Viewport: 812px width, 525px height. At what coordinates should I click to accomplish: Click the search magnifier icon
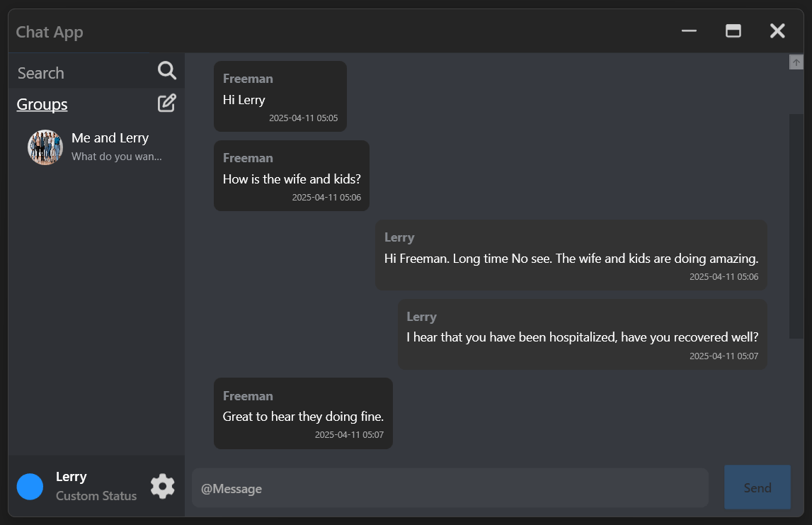pyautogui.click(x=167, y=70)
